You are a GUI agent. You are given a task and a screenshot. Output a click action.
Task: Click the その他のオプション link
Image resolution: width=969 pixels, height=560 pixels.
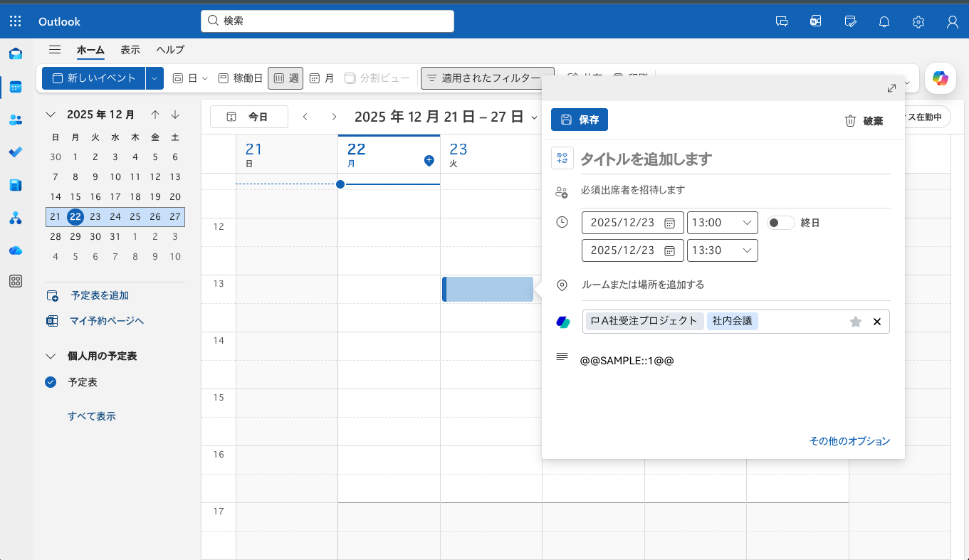(x=849, y=441)
